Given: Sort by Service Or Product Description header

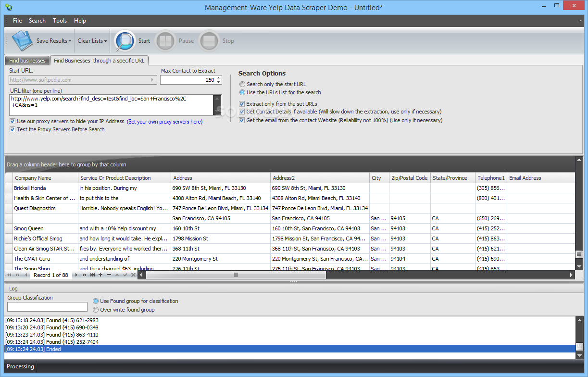Looking at the screenshot, I should point(125,178).
